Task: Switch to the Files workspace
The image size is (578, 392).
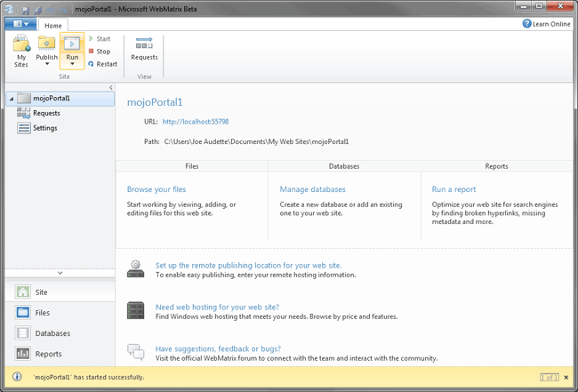Action: [x=43, y=313]
